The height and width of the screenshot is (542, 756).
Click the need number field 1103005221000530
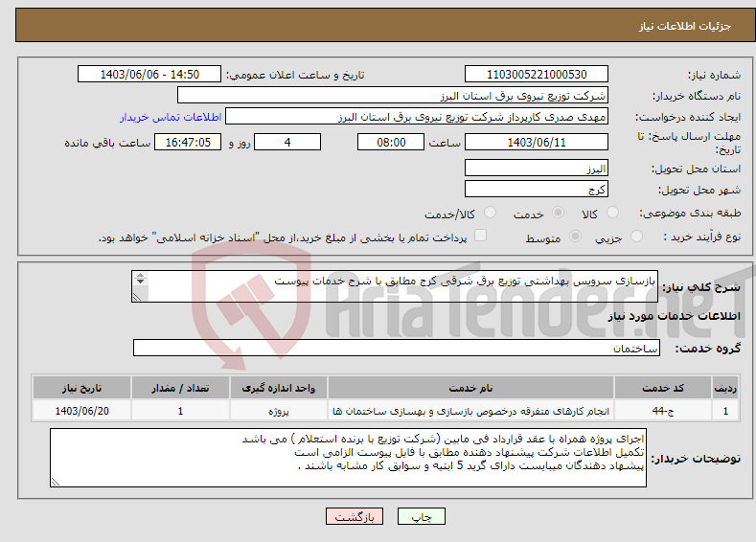(537, 74)
